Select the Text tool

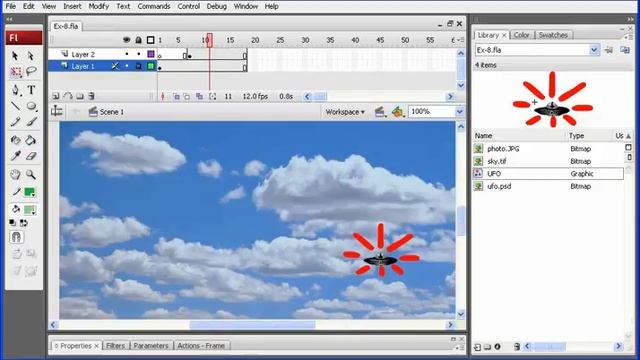pyautogui.click(x=31, y=89)
